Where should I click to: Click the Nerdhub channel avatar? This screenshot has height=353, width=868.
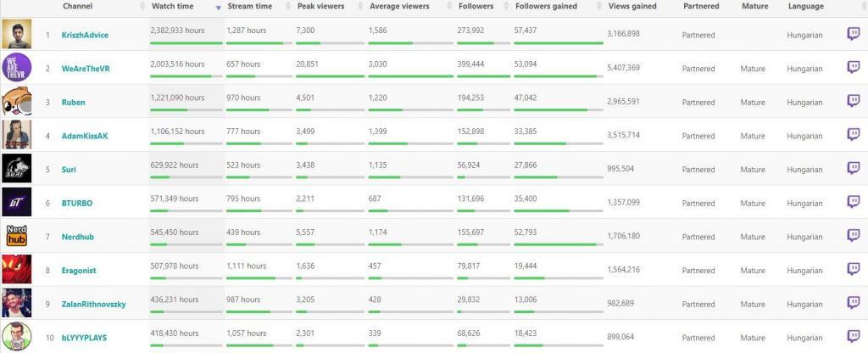(17, 236)
